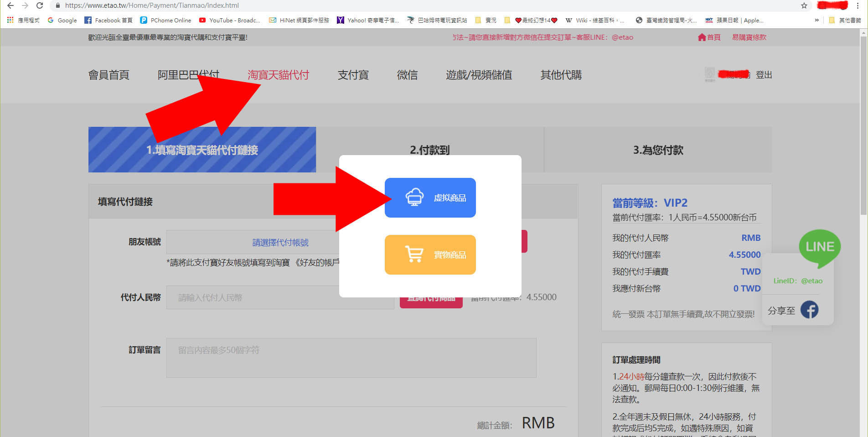The image size is (868, 437).
Task: Open the Google bookmark
Action: pyautogui.click(x=62, y=20)
